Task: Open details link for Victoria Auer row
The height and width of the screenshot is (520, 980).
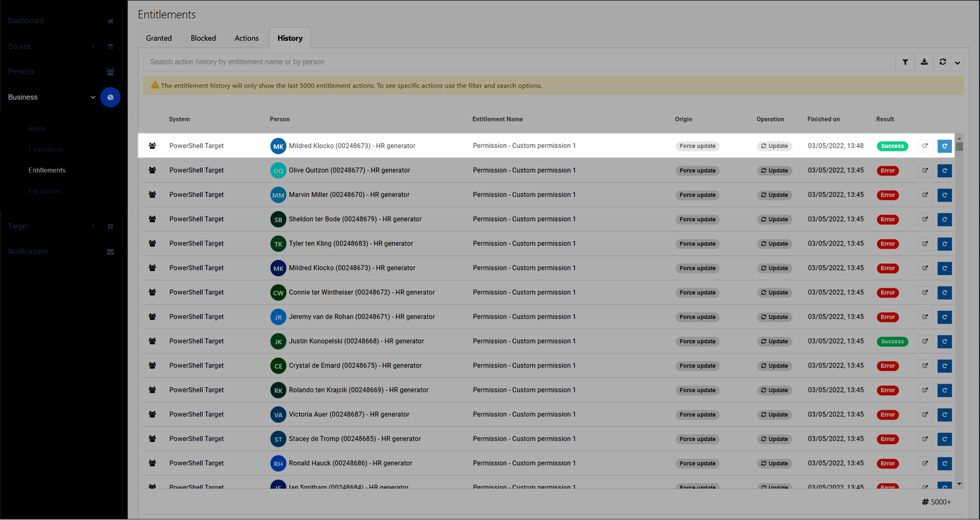Action: (x=925, y=415)
